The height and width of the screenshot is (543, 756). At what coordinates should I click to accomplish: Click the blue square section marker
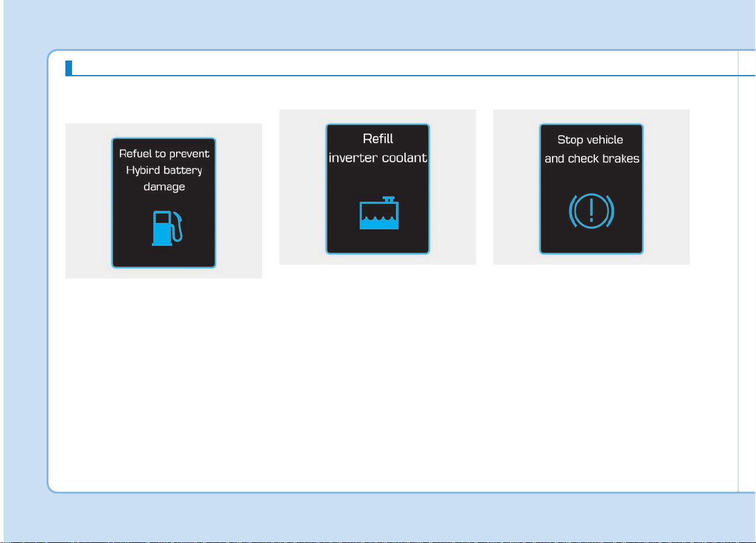pos(69,67)
